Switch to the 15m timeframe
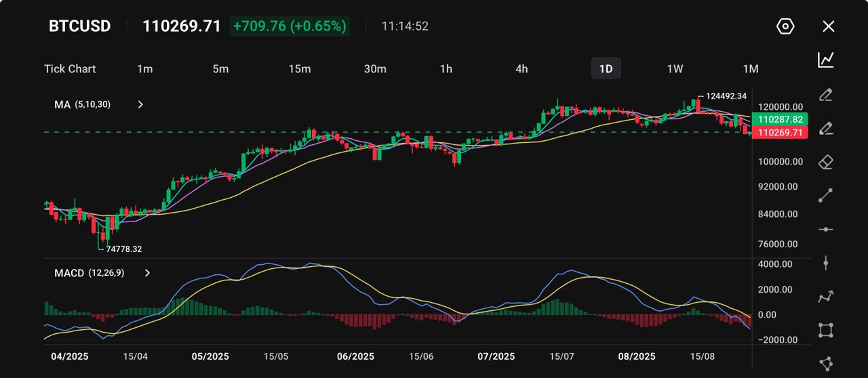Screen dimensions: 868x378 299,68
